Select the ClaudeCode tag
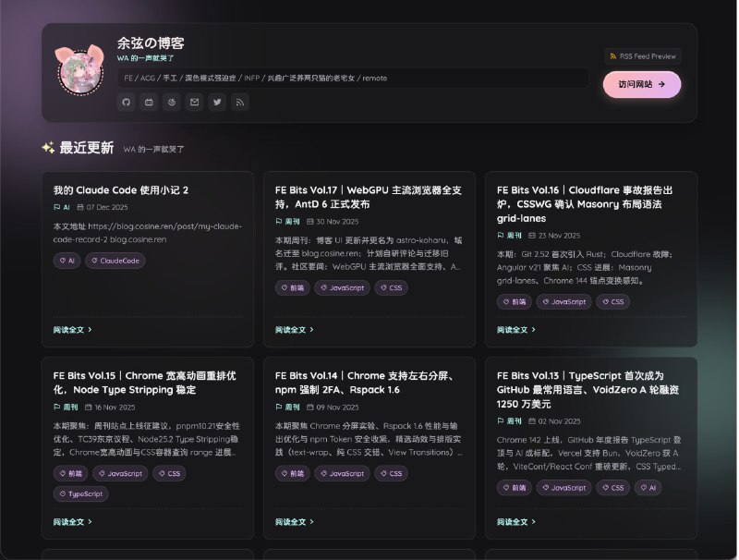 pos(115,261)
